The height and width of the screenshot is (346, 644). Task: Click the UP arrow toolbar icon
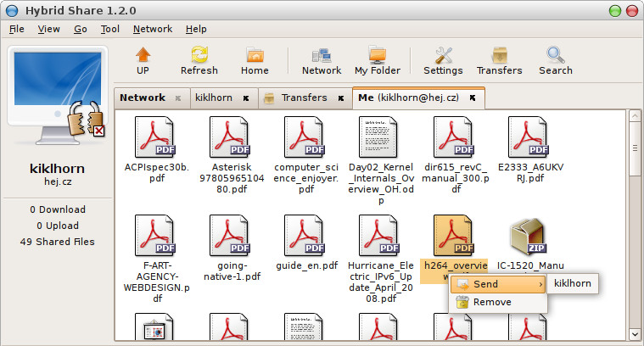point(143,55)
